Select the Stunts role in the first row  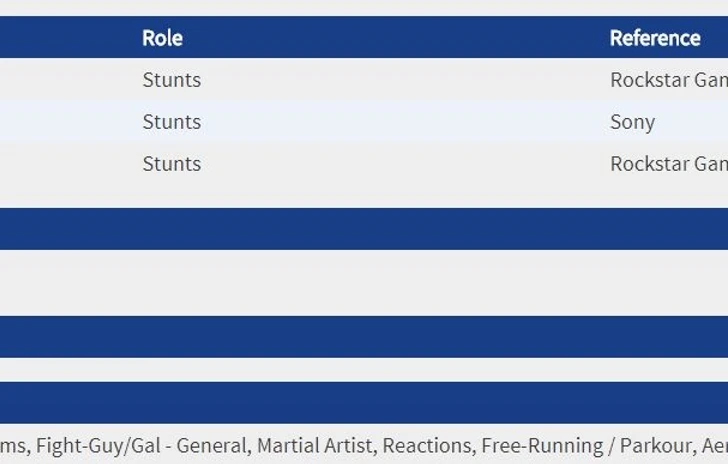point(171,80)
